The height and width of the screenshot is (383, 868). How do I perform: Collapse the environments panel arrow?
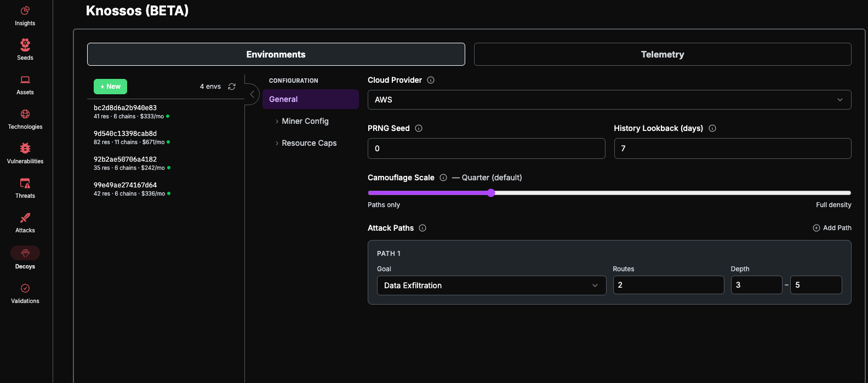coord(252,94)
